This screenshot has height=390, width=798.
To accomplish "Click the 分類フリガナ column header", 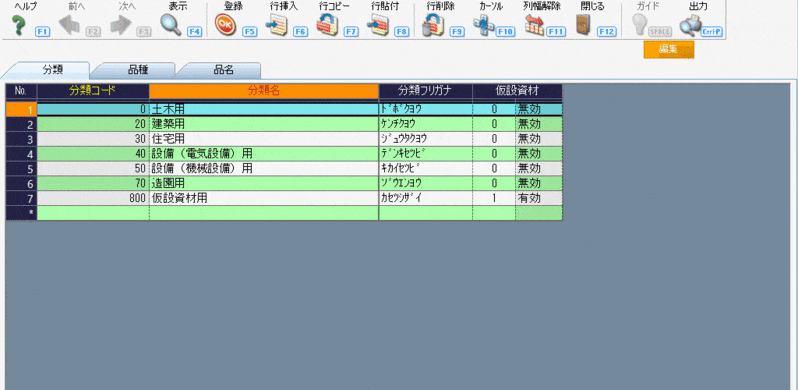I will [425, 91].
